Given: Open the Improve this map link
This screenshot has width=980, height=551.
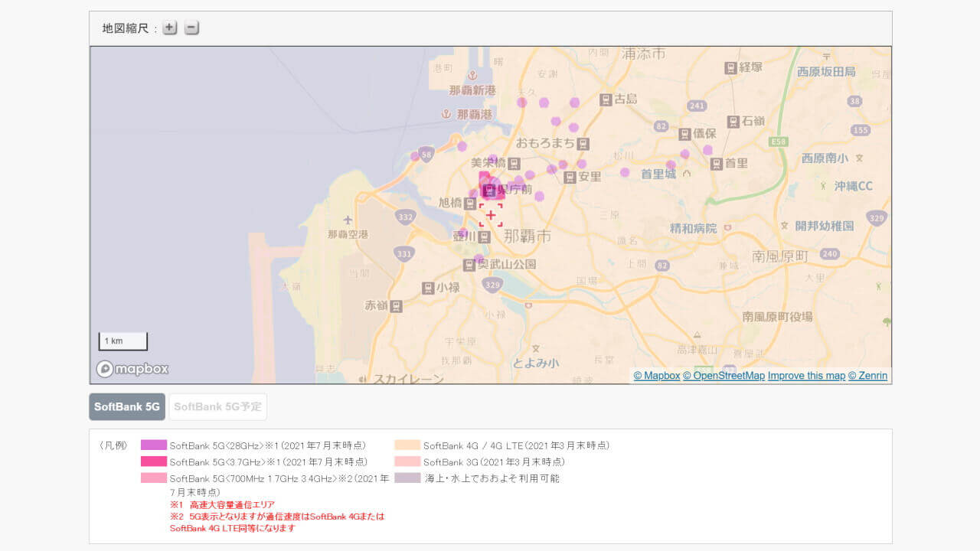Looking at the screenshot, I should point(806,375).
